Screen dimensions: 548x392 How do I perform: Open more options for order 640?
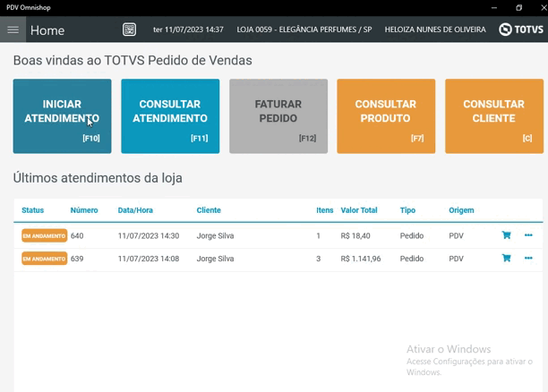(528, 235)
